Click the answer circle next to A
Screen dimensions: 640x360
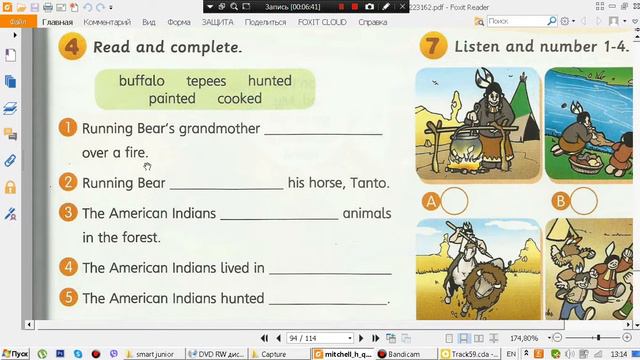click(455, 201)
